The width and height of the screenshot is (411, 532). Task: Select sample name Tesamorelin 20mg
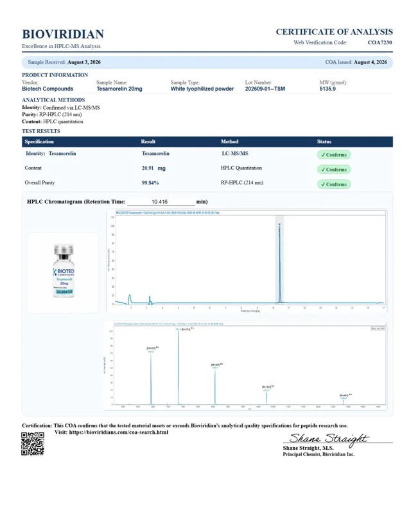click(119, 89)
